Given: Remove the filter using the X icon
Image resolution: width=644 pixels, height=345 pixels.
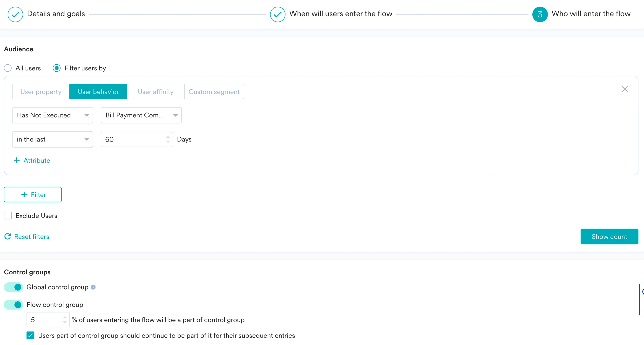Looking at the screenshot, I should [624, 89].
